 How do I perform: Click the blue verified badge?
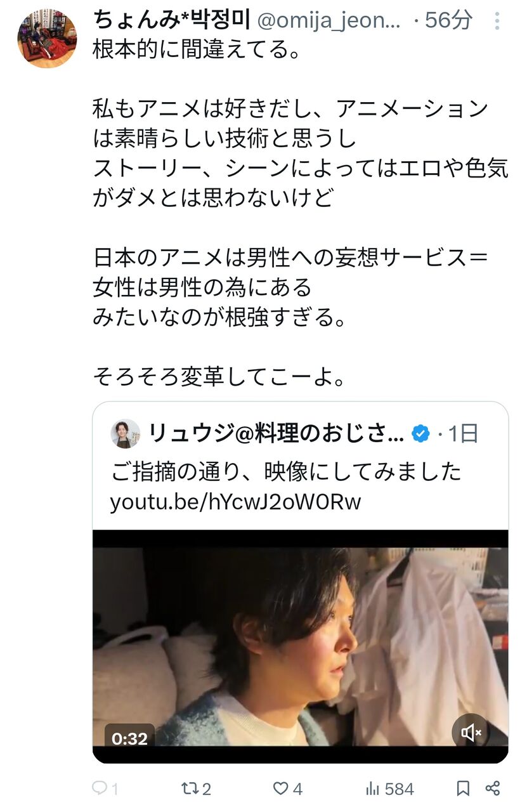coord(420,434)
